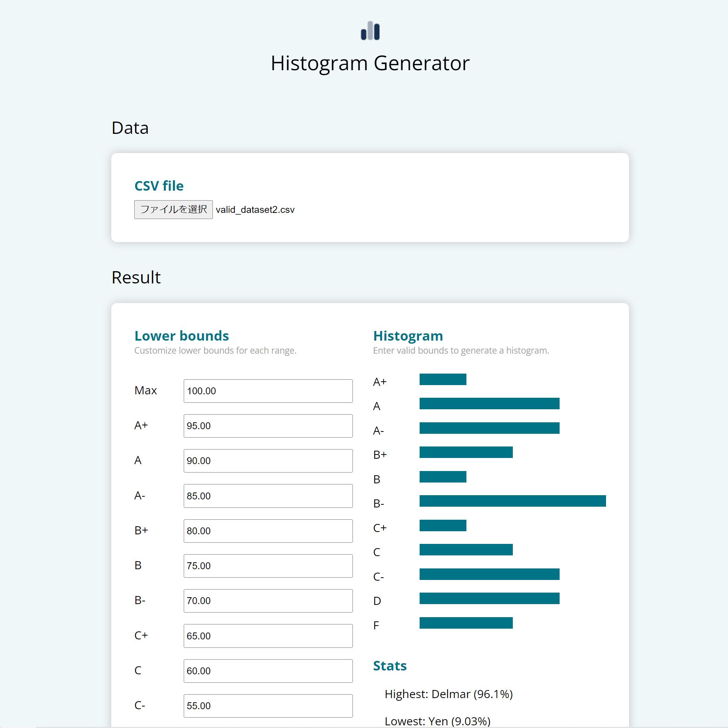Click the Histogram Generator title

coord(370,63)
